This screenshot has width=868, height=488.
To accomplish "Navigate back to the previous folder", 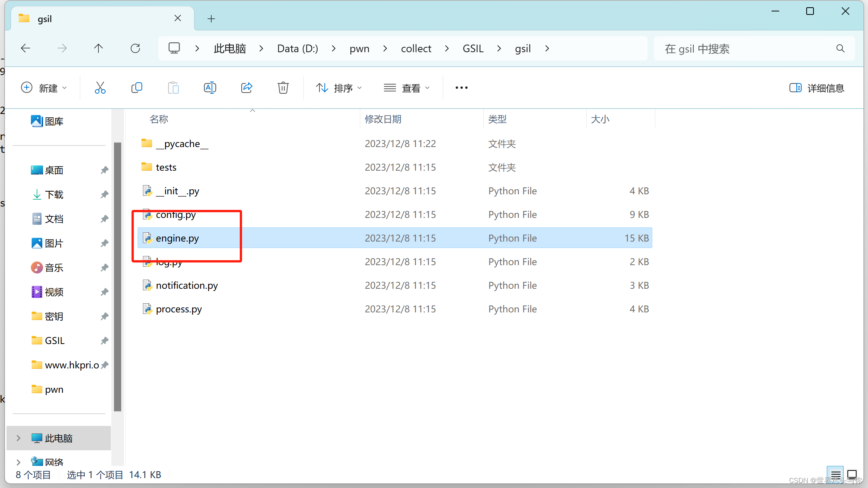I will click(25, 48).
